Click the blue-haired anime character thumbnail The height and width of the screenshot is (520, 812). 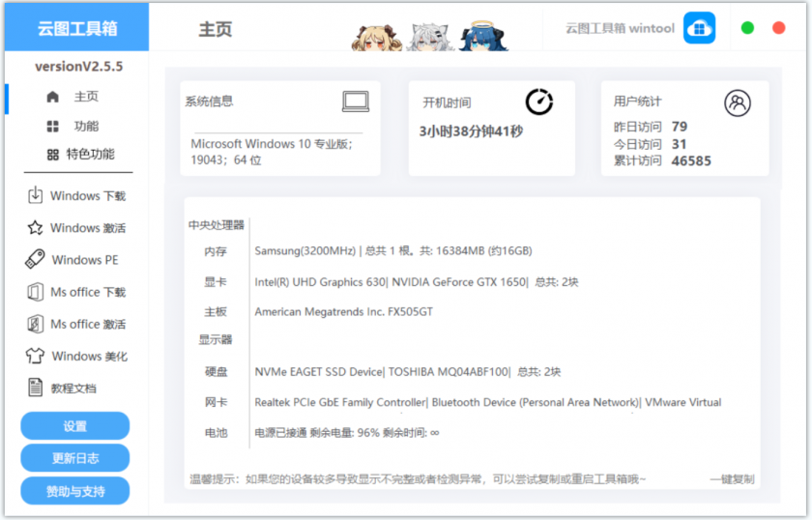coord(483,37)
